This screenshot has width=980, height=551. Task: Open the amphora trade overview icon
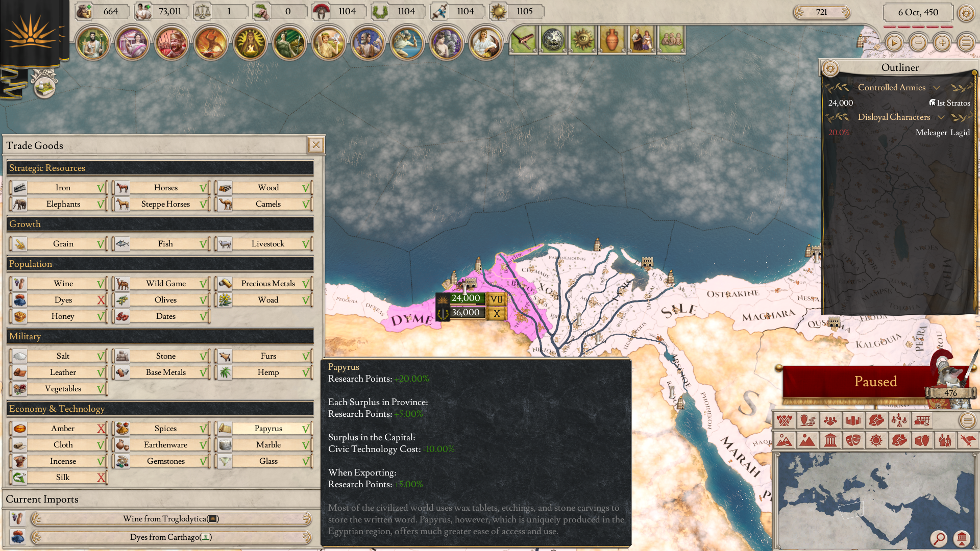point(612,39)
